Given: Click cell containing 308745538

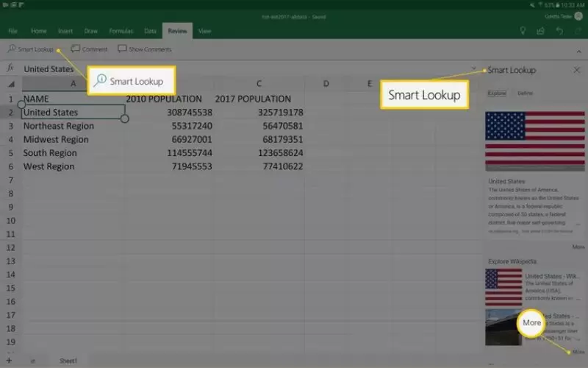Looking at the screenshot, I should tap(170, 113).
